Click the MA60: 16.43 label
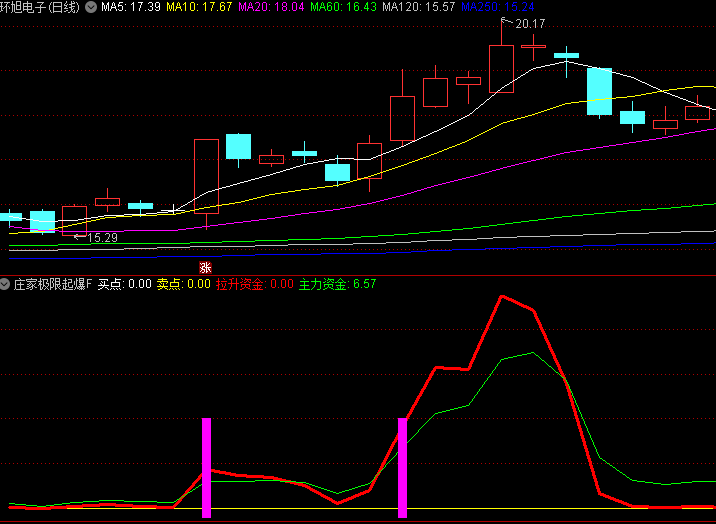The image size is (716, 524). click(x=343, y=7)
